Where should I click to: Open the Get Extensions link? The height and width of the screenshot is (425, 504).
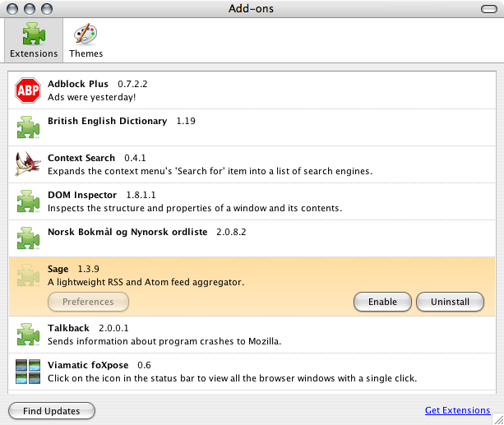pos(457,410)
